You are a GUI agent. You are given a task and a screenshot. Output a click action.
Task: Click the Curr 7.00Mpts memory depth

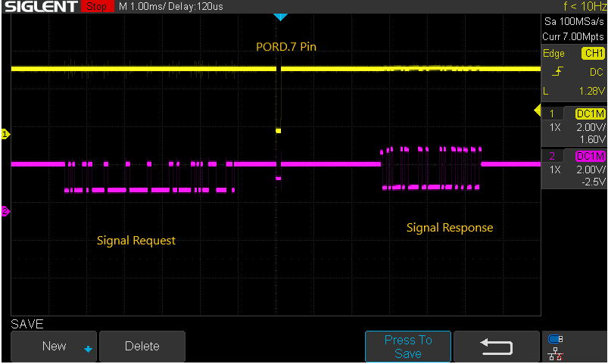pyautogui.click(x=573, y=37)
